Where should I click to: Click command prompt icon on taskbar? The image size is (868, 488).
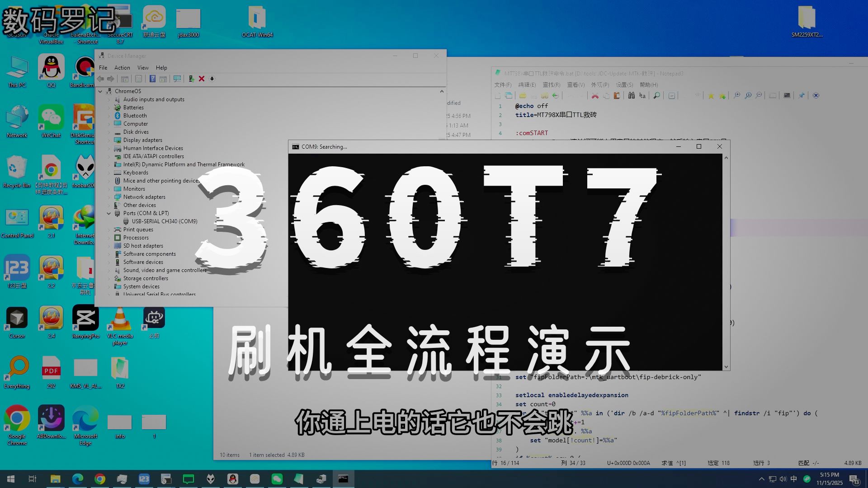click(343, 479)
